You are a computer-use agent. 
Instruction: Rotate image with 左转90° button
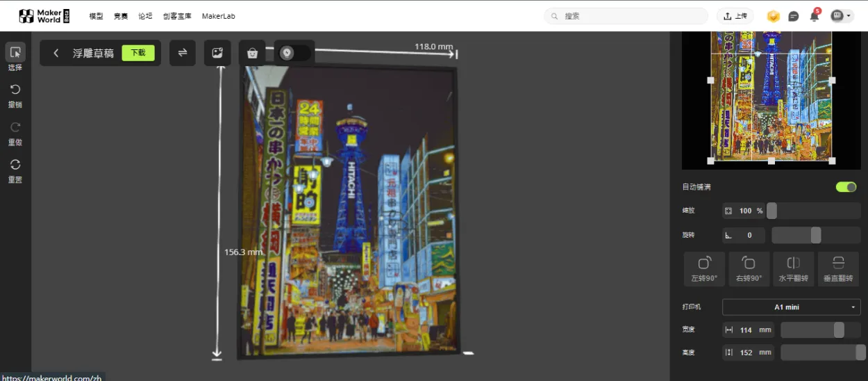tap(704, 269)
